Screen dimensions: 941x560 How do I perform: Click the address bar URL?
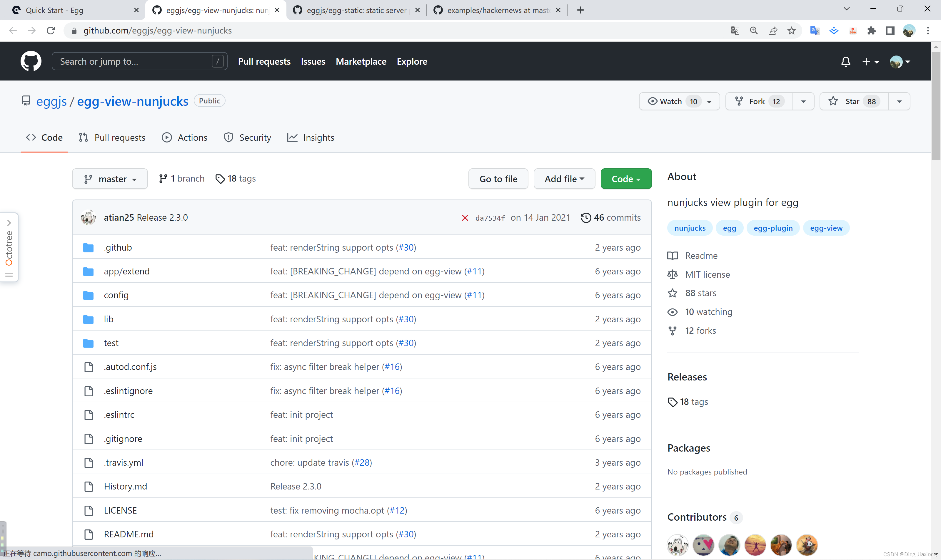tap(157, 31)
